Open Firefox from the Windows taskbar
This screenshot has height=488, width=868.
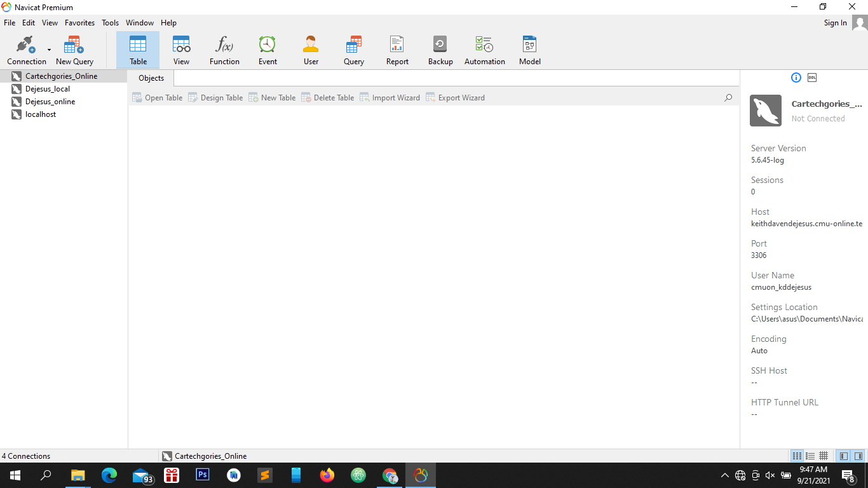click(327, 475)
